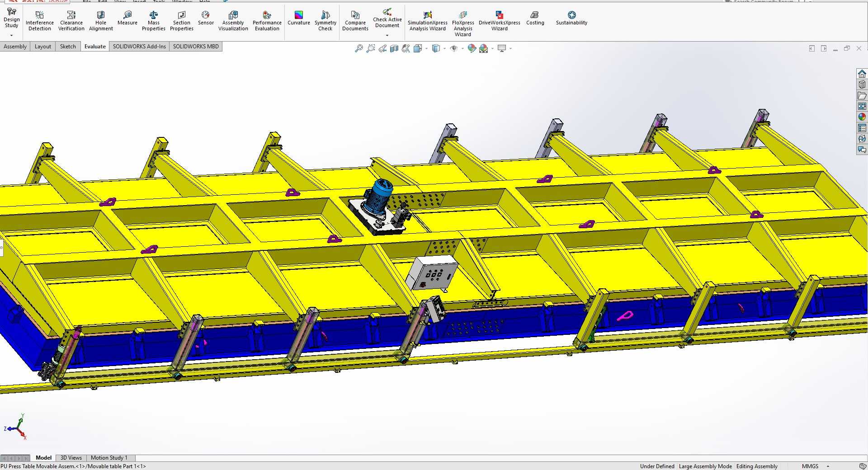Add a Sensor

point(206,19)
